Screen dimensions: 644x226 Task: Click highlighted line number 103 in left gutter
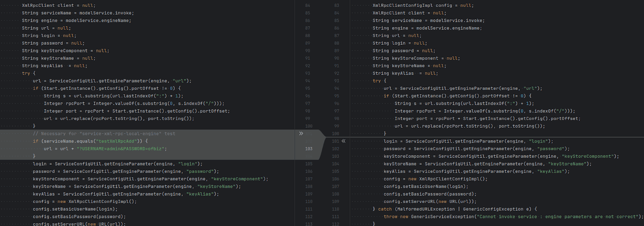309,149
